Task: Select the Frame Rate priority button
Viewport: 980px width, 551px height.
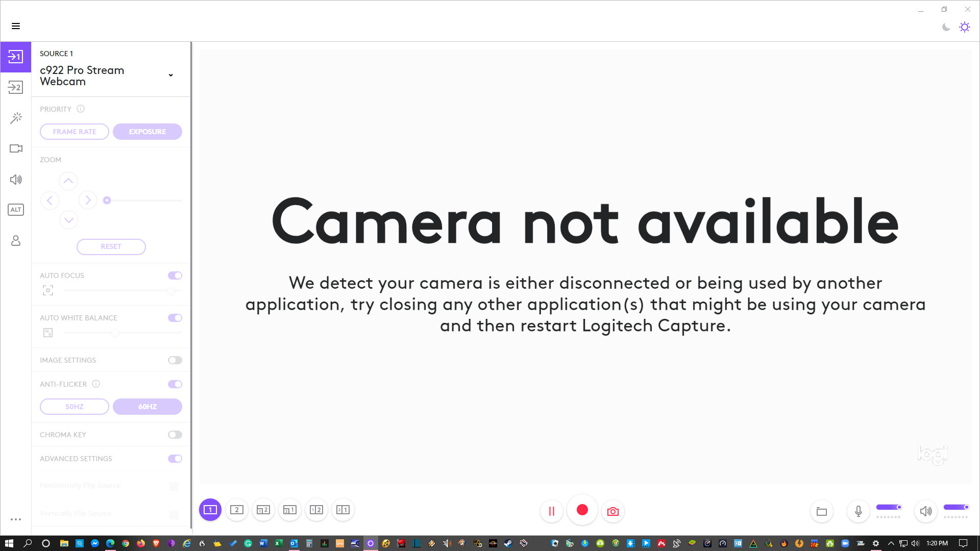Action: click(x=75, y=132)
